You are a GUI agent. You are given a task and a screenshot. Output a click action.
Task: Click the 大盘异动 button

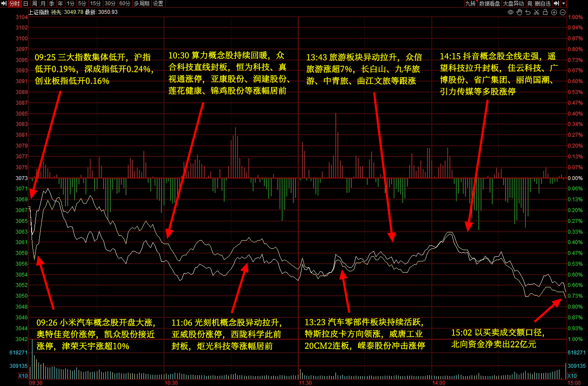click(513, 3)
